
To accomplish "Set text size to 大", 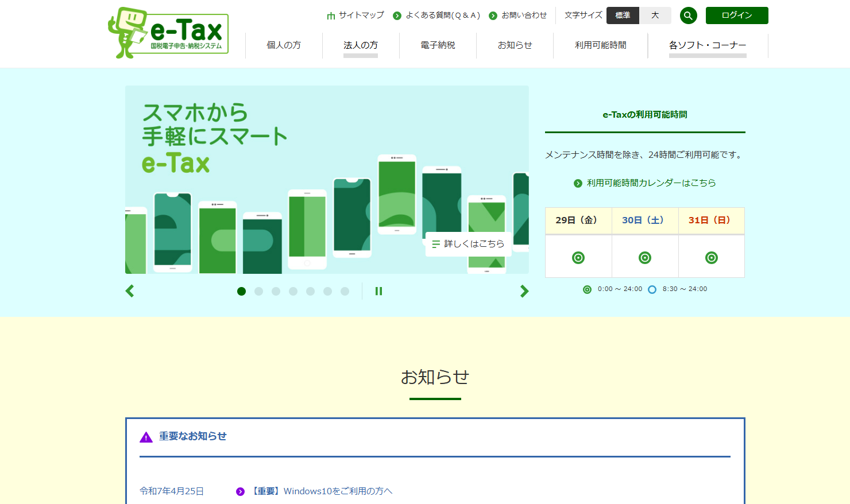I will tap(655, 15).
